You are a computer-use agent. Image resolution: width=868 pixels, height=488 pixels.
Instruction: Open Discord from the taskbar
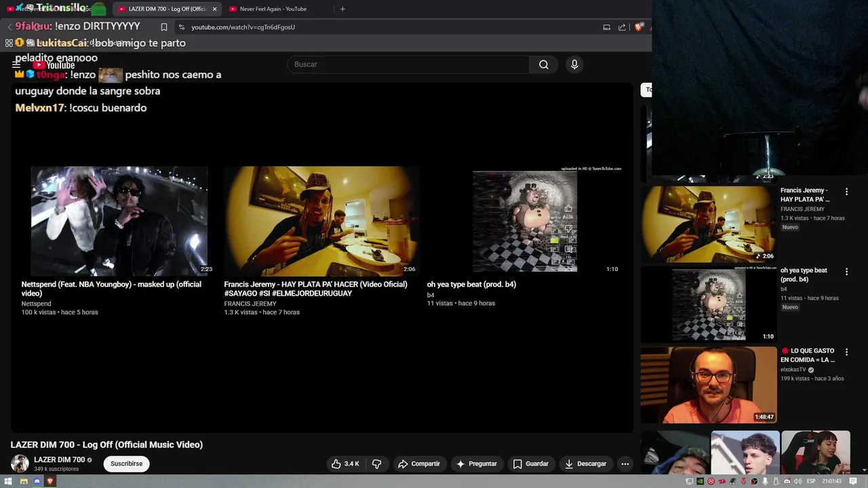point(37,481)
